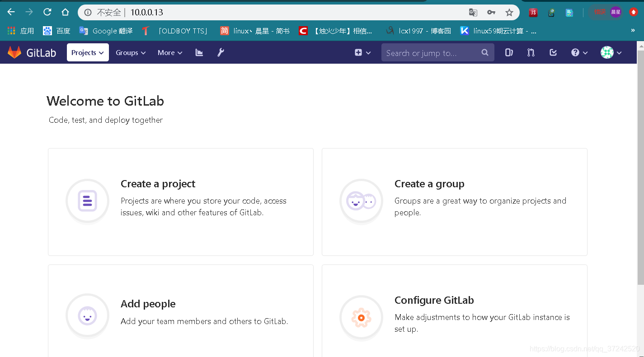Open the 应用 apps bookmark
The width and height of the screenshot is (644, 357).
coord(21,31)
